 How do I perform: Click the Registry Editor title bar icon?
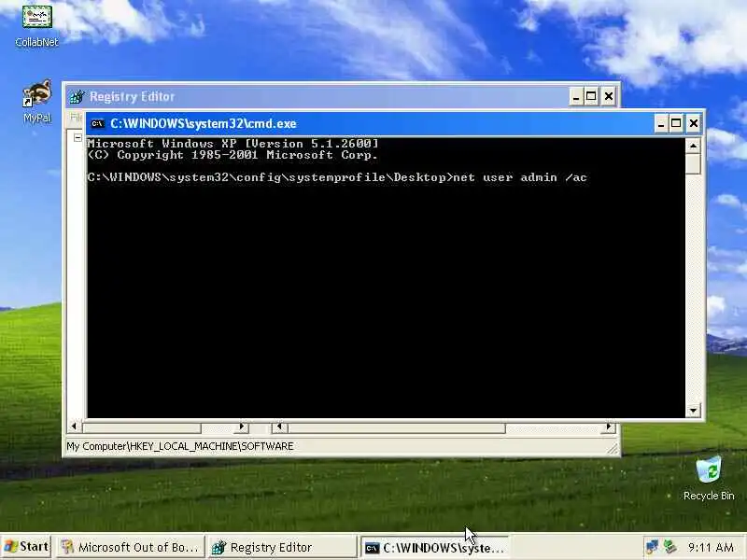(x=77, y=97)
